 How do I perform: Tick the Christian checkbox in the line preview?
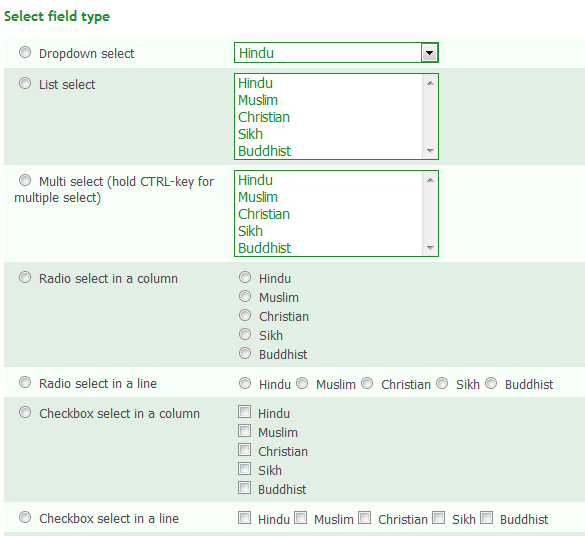(x=365, y=518)
